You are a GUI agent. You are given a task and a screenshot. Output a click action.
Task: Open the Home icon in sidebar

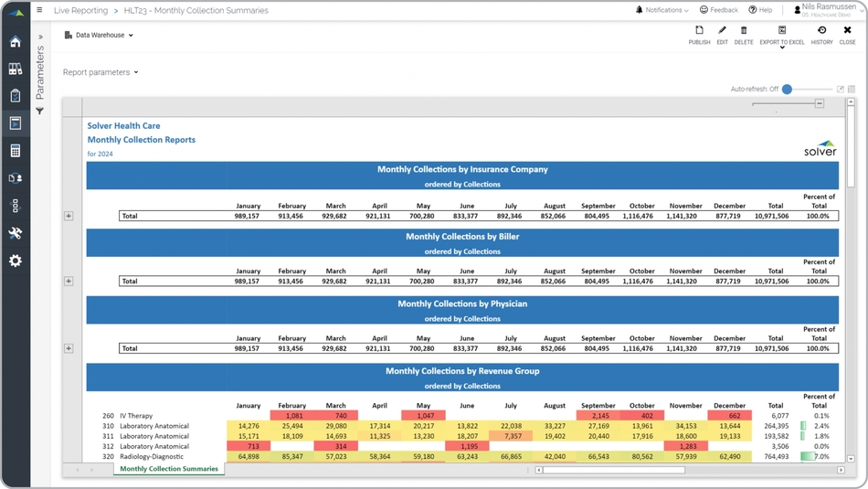(16, 42)
